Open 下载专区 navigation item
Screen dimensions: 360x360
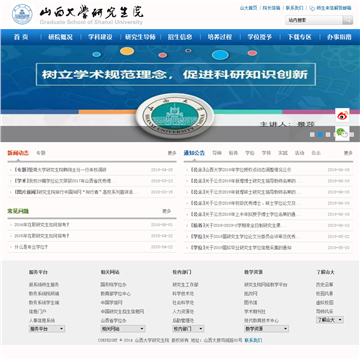click(299, 37)
